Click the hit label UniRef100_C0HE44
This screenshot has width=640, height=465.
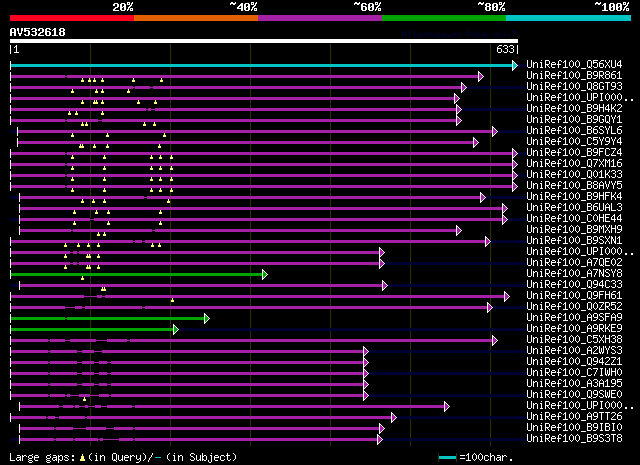[x=574, y=219]
